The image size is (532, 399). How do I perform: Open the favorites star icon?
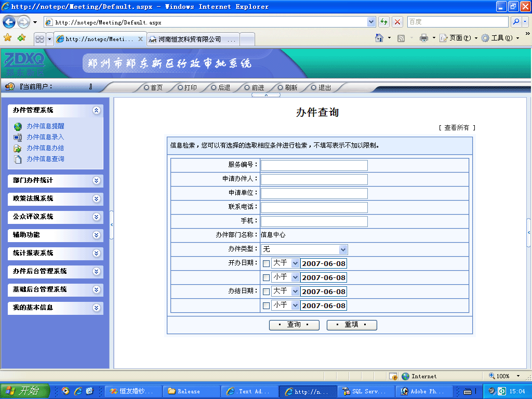tap(7, 38)
